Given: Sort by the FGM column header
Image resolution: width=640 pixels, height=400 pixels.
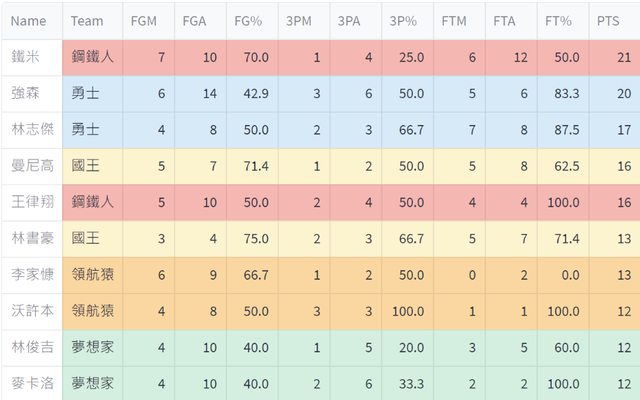Looking at the screenshot, I should 144,21.
